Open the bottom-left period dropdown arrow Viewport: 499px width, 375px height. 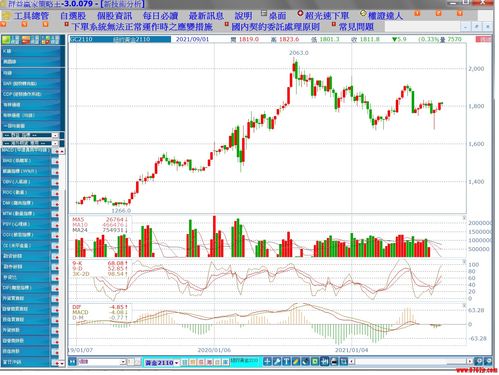(x=123, y=362)
